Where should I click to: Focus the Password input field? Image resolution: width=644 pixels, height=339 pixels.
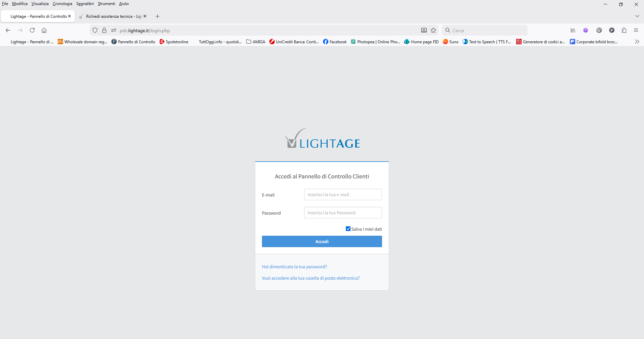tap(343, 213)
